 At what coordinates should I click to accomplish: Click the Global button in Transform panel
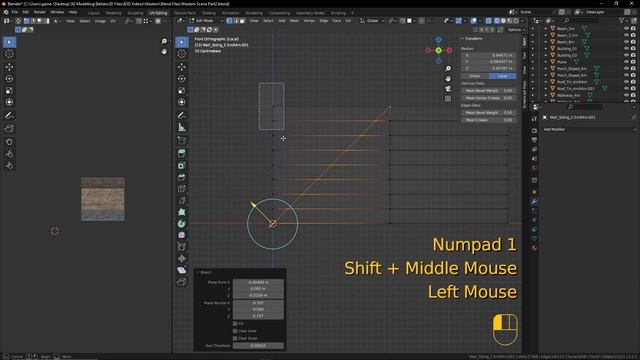pyautogui.click(x=475, y=76)
